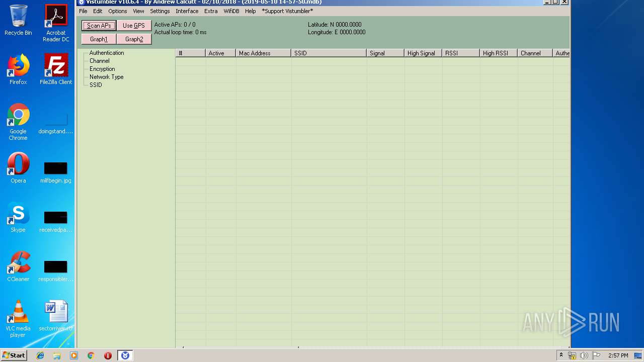
Task: Open the WifiDB menu
Action: [231, 11]
